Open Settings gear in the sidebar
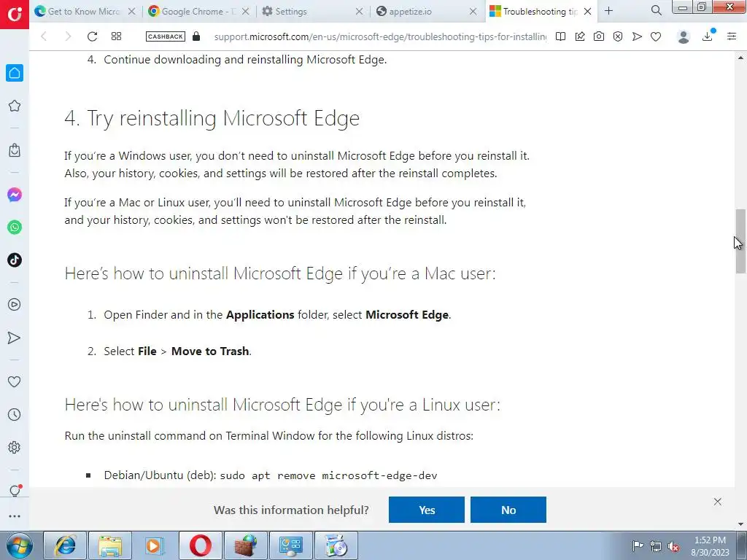The height and width of the screenshot is (560, 747). [x=15, y=448]
